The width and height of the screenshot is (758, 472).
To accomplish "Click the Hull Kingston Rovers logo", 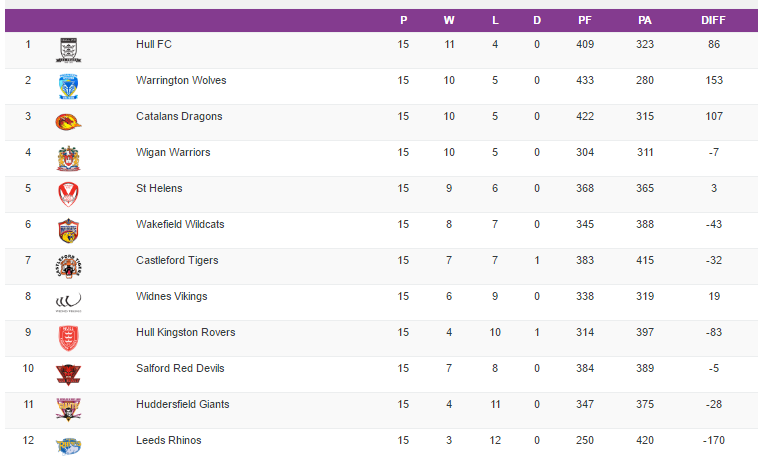I will pos(68,338).
